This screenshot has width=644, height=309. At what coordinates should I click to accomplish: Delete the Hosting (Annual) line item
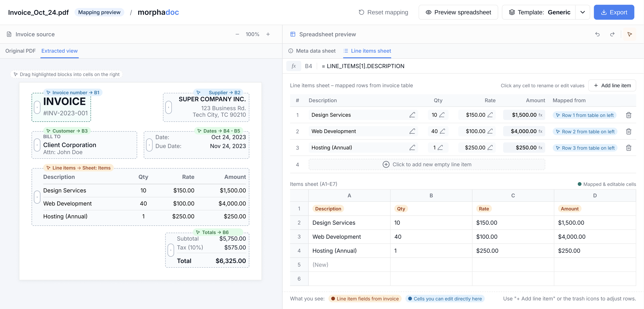pyautogui.click(x=628, y=148)
